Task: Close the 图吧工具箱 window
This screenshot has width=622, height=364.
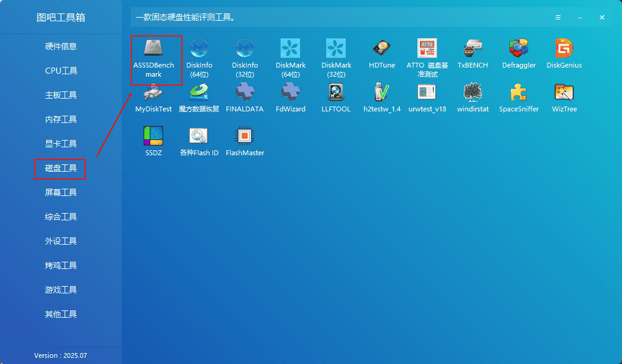Action: pos(602,18)
